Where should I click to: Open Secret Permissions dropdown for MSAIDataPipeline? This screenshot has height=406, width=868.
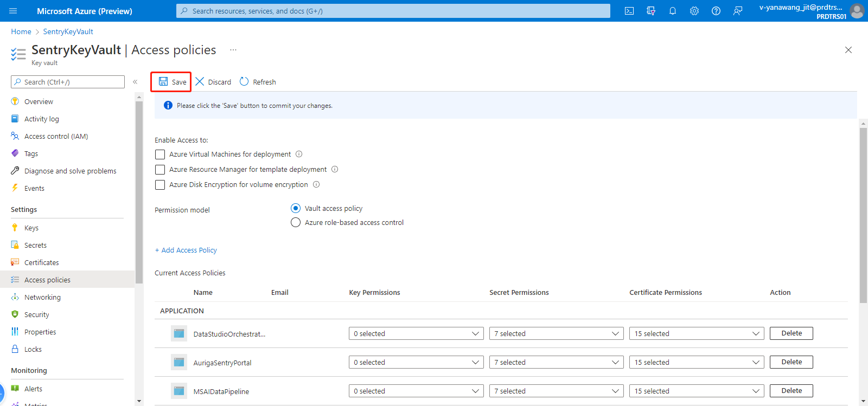click(x=557, y=391)
